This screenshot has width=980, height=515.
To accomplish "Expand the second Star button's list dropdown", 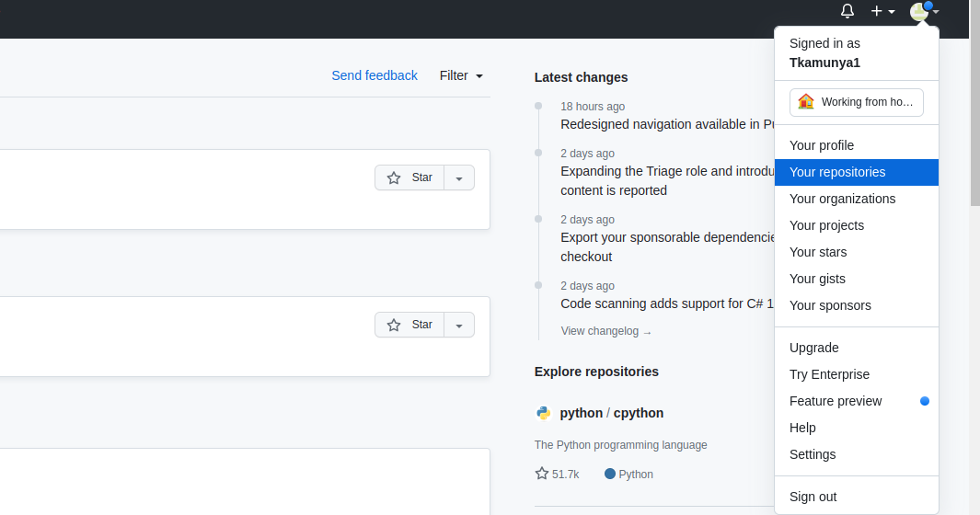I will tap(459, 326).
